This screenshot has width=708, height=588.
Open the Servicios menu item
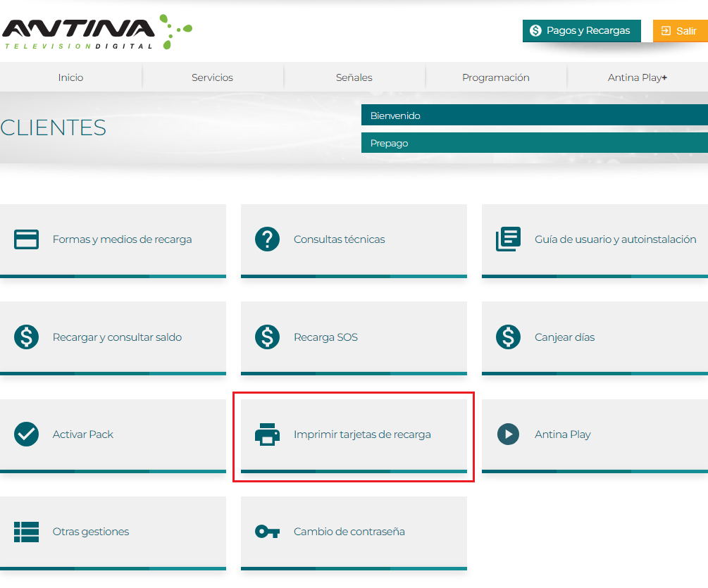pyautogui.click(x=212, y=77)
